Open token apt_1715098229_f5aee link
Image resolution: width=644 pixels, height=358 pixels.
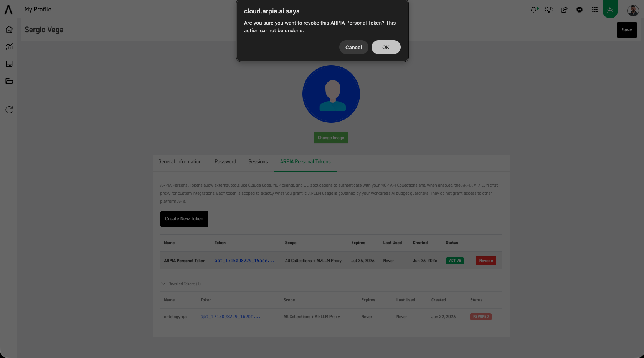245,261
